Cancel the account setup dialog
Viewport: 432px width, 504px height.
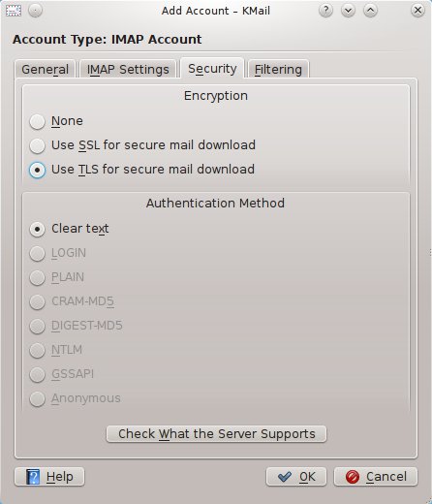click(x=376, y=477)
